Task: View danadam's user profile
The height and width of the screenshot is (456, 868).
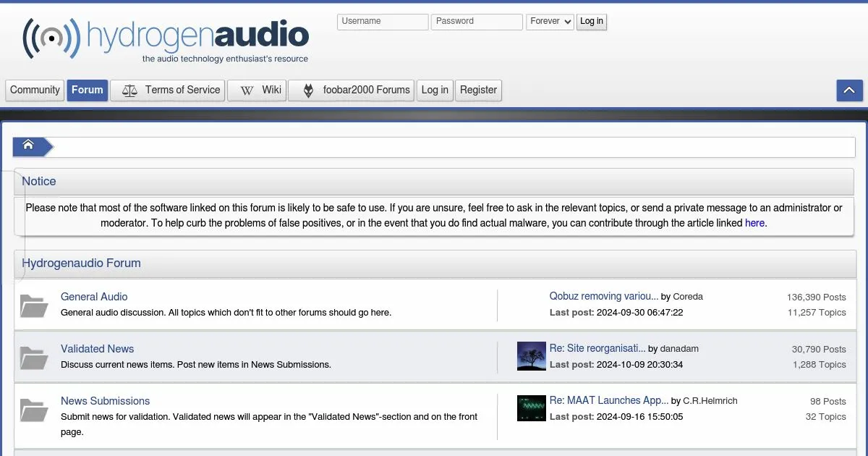Action: click(679, 349)
